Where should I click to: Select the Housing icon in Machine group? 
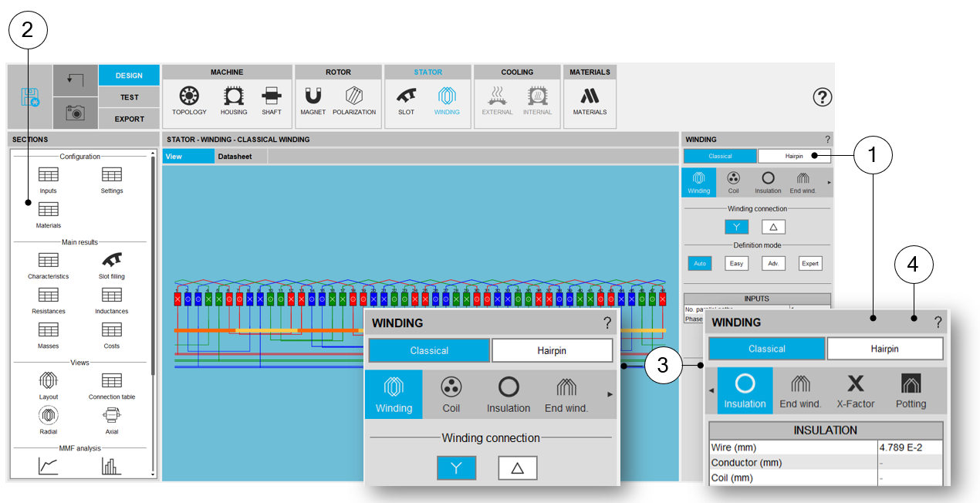(234, 99)
